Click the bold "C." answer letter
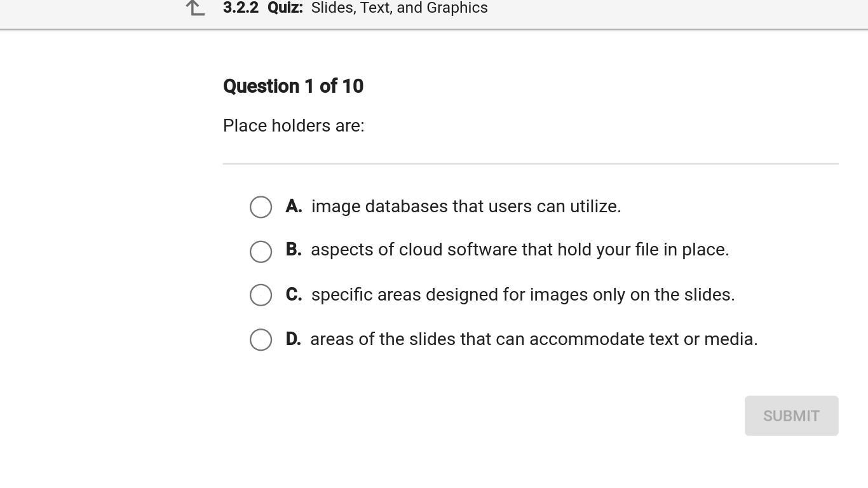This screenshot has height=488, width=868. 294,295
